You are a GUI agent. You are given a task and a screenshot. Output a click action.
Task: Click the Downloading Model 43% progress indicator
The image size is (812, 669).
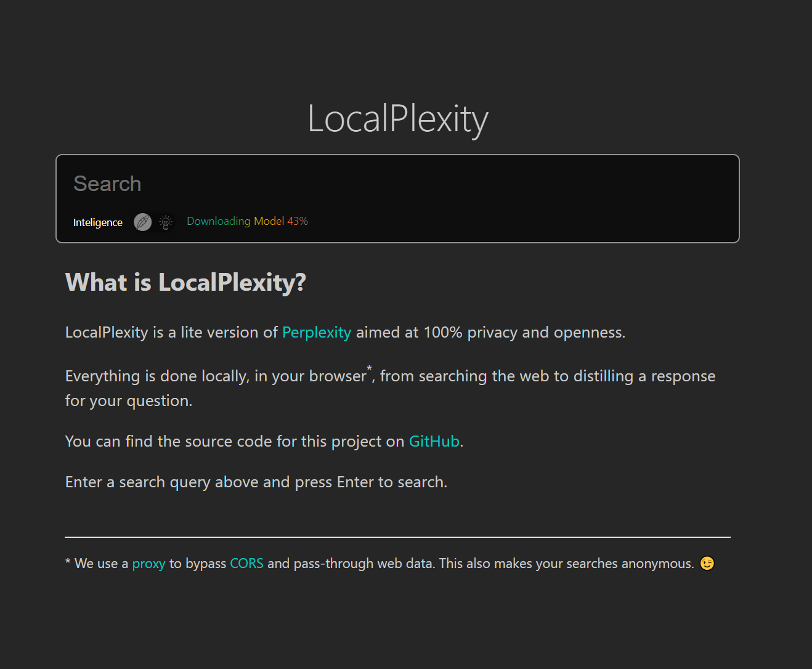[x=247, y=221]
